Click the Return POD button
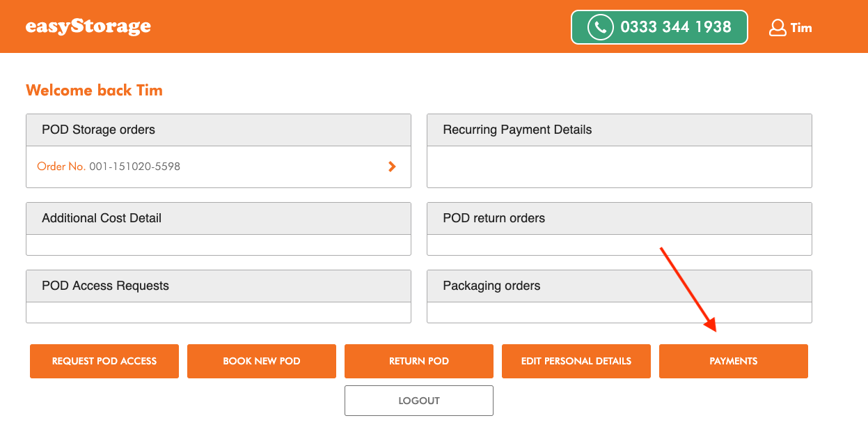 click(x=419, y=361)
